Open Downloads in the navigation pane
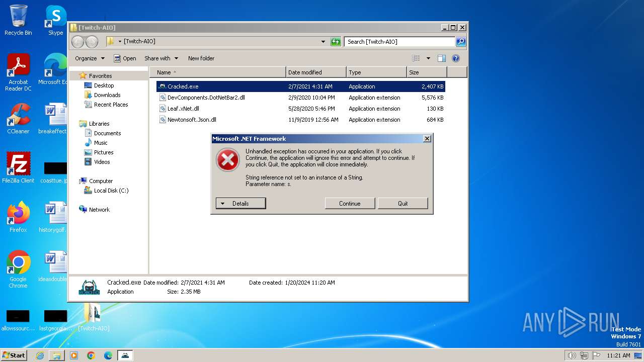The image size is (644, 362). (x=107, y=95)
